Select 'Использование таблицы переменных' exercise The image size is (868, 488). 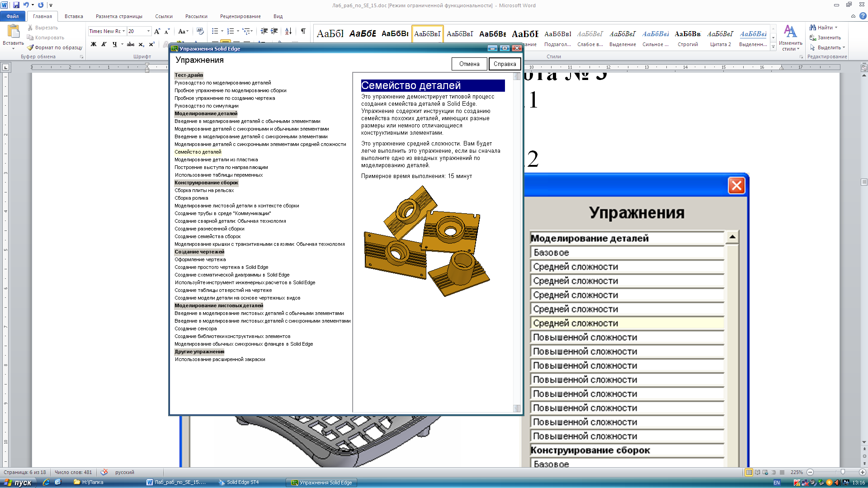218,175
